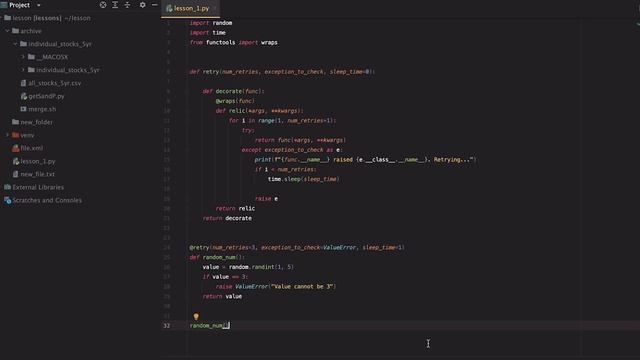Screen dimensions: 640x360
Task: Click the External Libraries icon
Action: (7, 187)
